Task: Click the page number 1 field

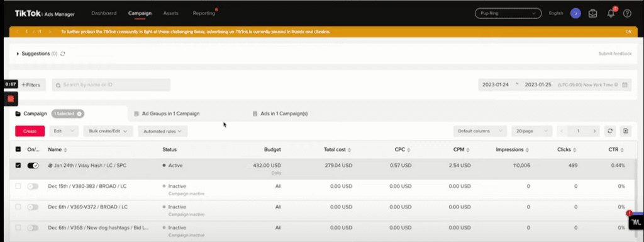Action: tap(579, 131)
